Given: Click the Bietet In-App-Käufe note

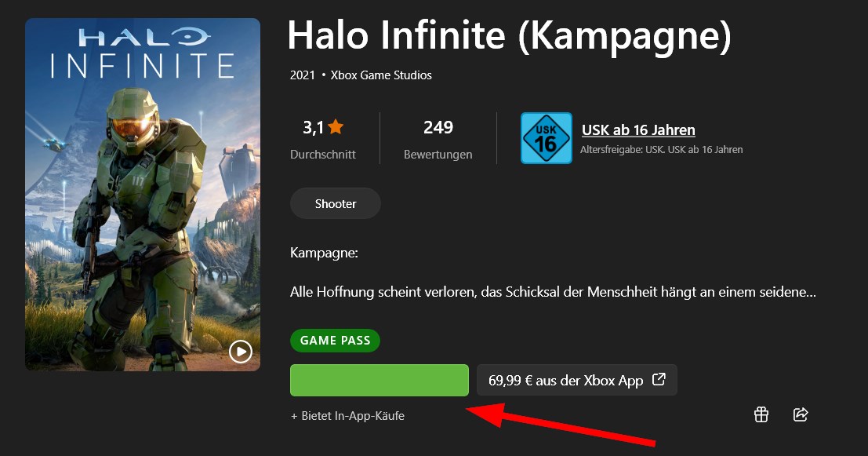Looking at the screenshot, I should pyautogui.click(x=347, y=415).
